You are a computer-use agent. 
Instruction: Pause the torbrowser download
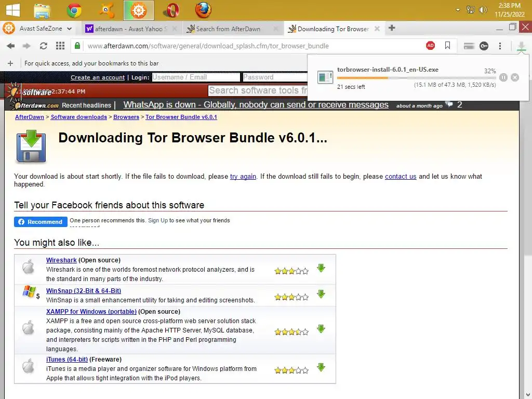[x=503, y=77]
